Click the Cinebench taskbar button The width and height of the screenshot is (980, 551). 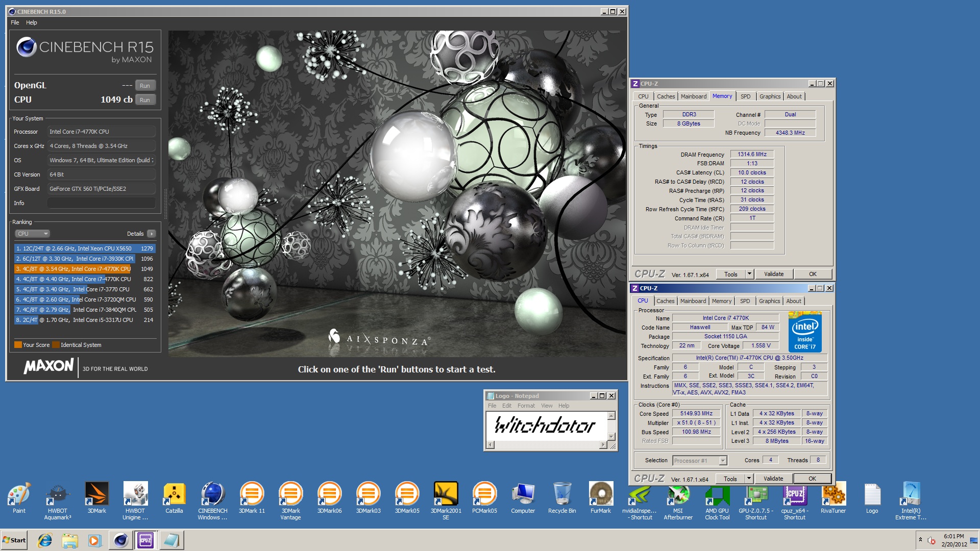(121, 540)
